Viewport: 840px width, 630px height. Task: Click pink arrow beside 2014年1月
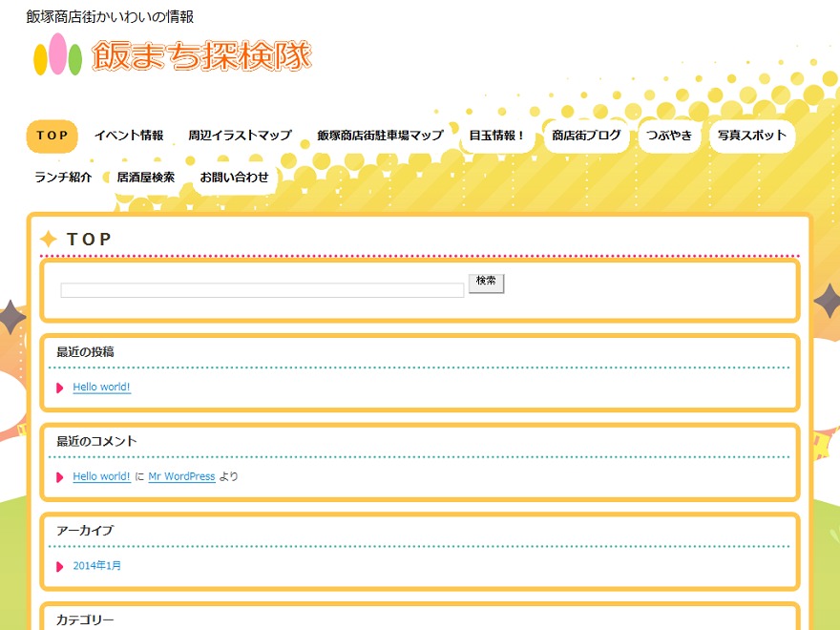click(60, 566)
